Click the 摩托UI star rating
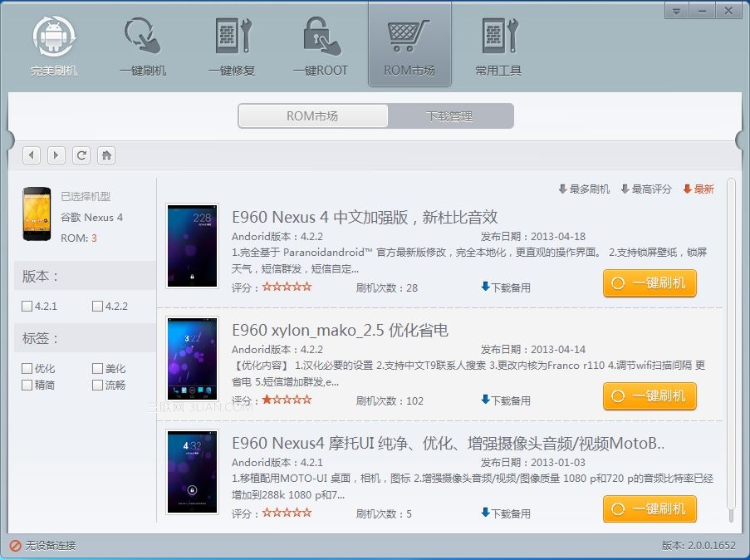The height and width of the screenshot is (560, 750). coord(287,513)
